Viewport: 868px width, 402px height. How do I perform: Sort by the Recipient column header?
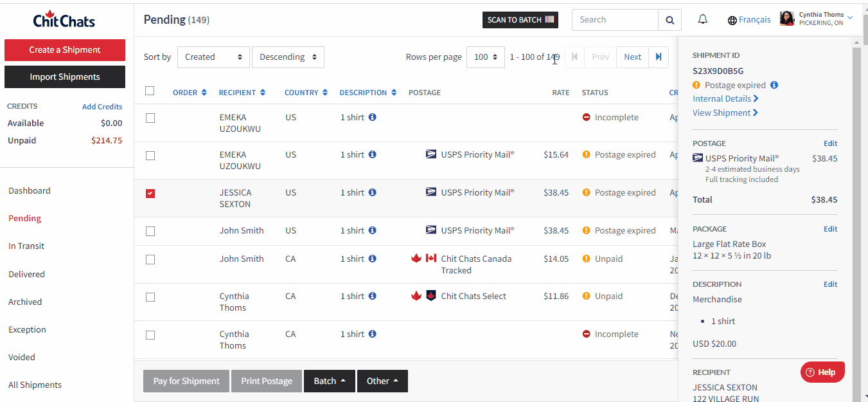click(x=242, y=93)
